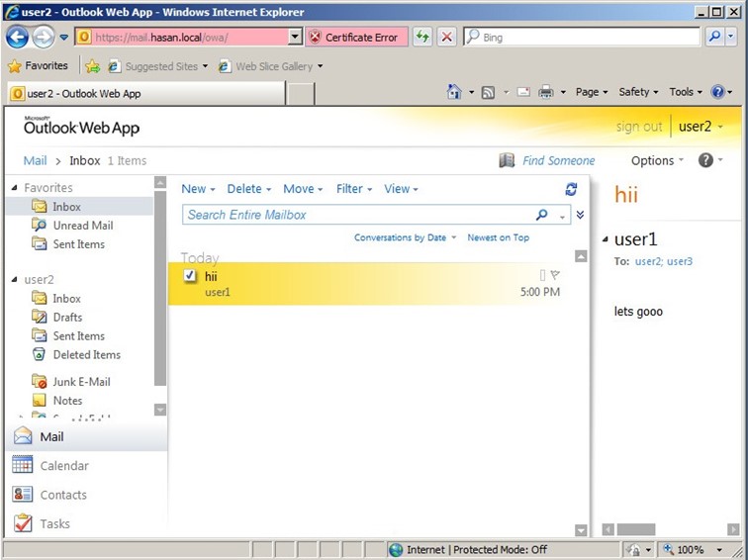
Task: View the Certificate Error warning
Action: pos(356,38)
